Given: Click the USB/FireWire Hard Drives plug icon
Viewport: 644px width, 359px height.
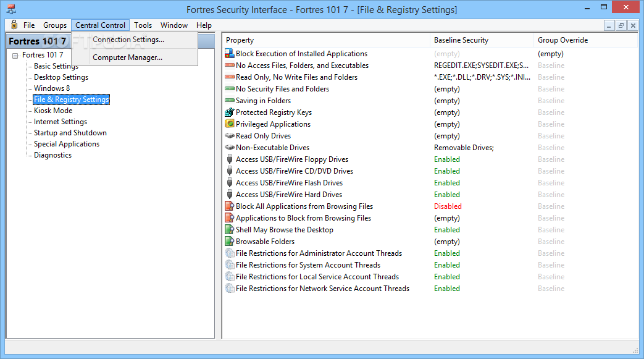Looking at the screenshot, I should [x=230, y=194].
